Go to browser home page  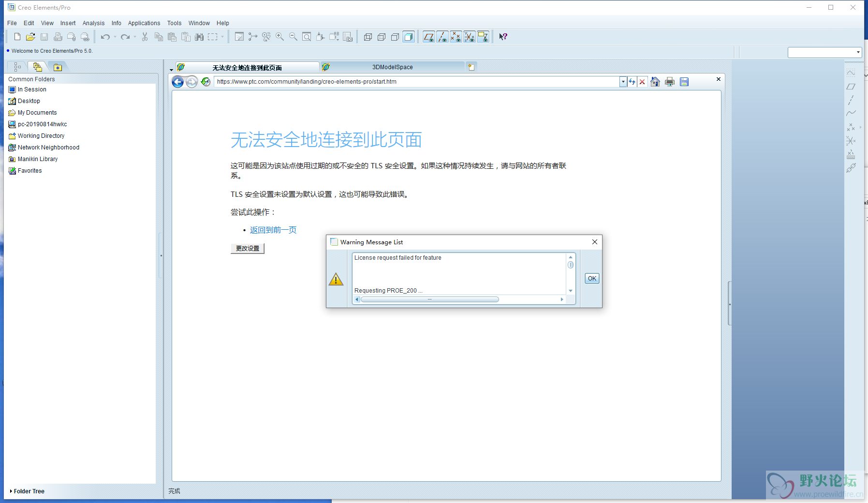(x=655, y=82)
